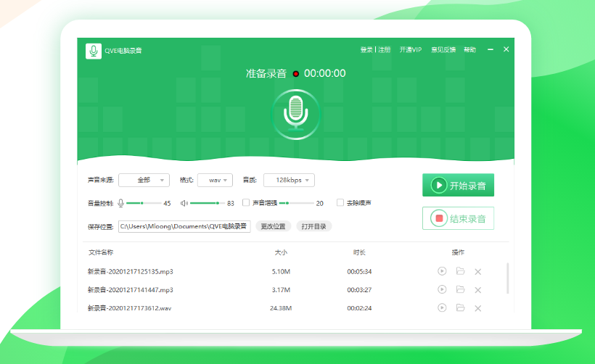
Task: Play recording 新录音-20201217125135.mp3
Action: pyautogui.click(x=442, y=271)
